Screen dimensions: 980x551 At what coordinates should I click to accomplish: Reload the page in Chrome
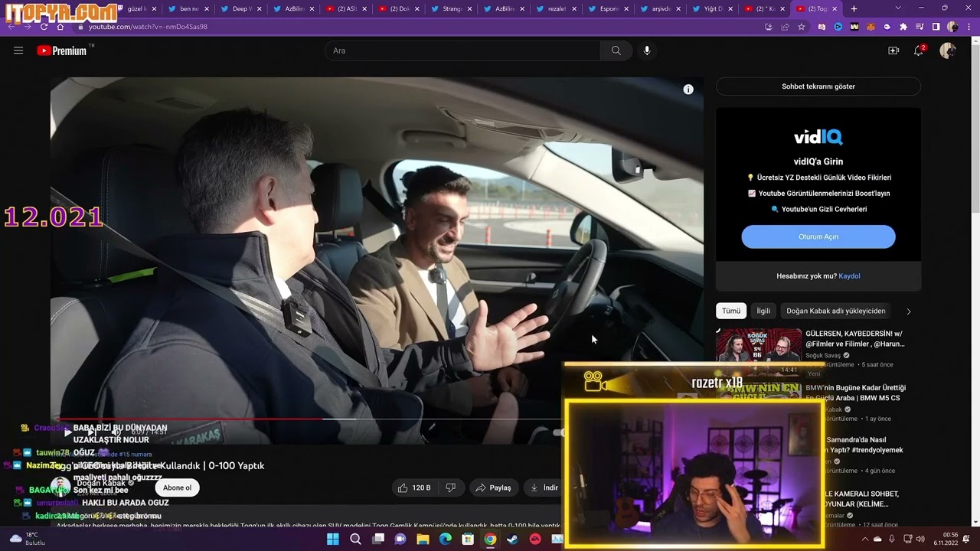coord(44,27)
